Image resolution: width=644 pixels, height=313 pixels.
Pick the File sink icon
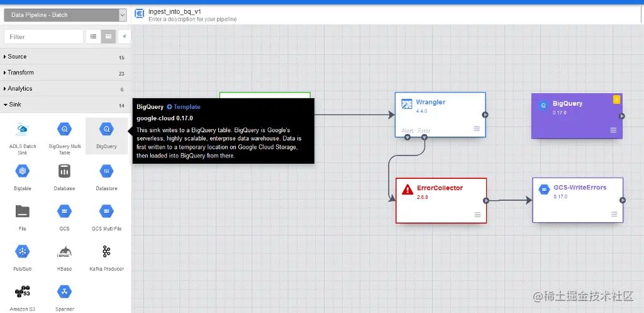(x=23, y=211)
